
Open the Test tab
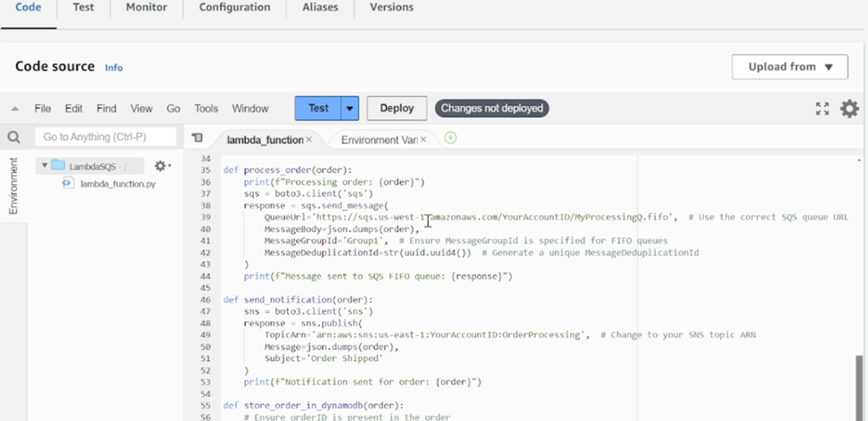[83, 8]
